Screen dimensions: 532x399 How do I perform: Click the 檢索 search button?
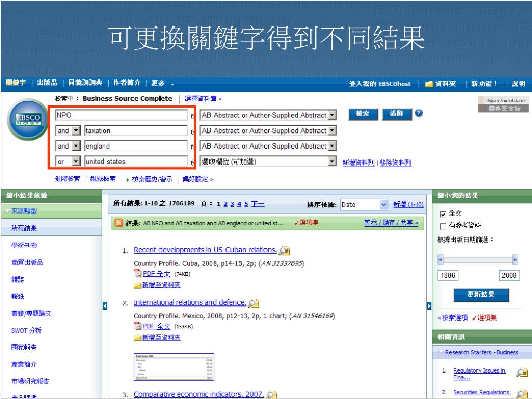(363, 114)
